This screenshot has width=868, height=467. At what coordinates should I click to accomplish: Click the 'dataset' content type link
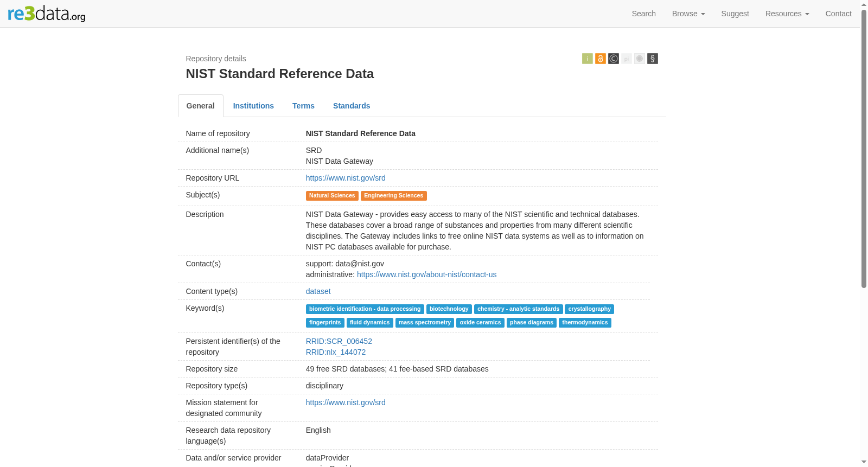point(318,291)
